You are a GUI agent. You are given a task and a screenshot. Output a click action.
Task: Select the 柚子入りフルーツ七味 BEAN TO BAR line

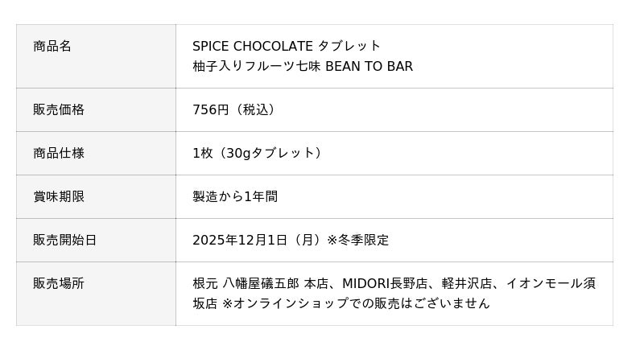303,66
